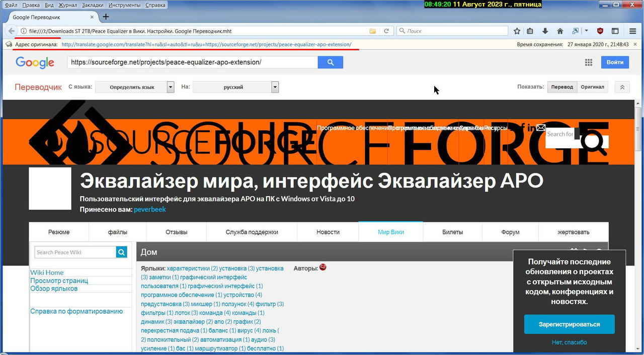The height and width of the screenshot is (355, 644).
Task: Open the Закладки menu
Action: (92, 5)
